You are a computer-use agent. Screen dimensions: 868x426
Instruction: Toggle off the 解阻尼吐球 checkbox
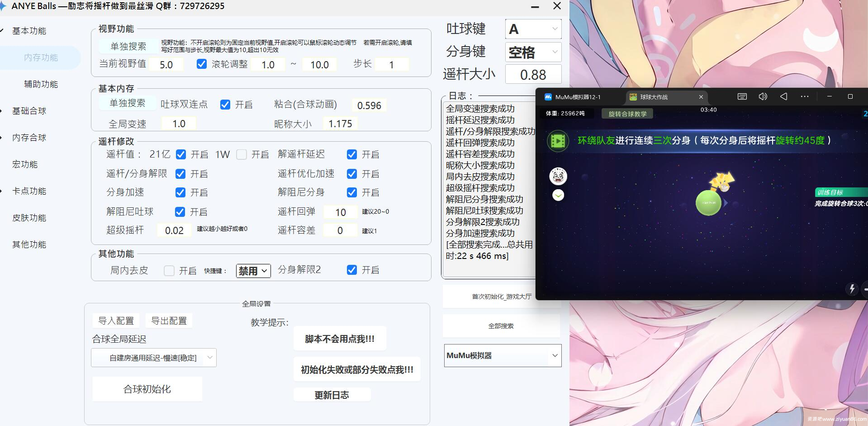coord(180,211)
